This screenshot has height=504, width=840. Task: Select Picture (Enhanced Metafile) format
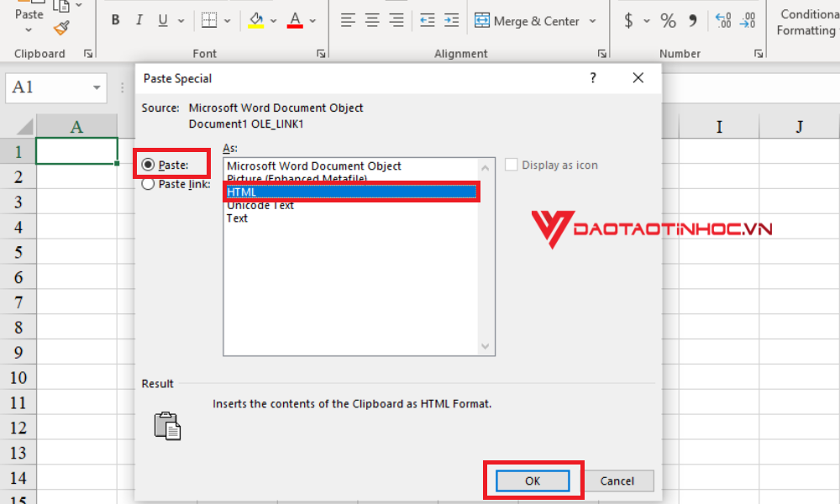click(x=297, y=179)
